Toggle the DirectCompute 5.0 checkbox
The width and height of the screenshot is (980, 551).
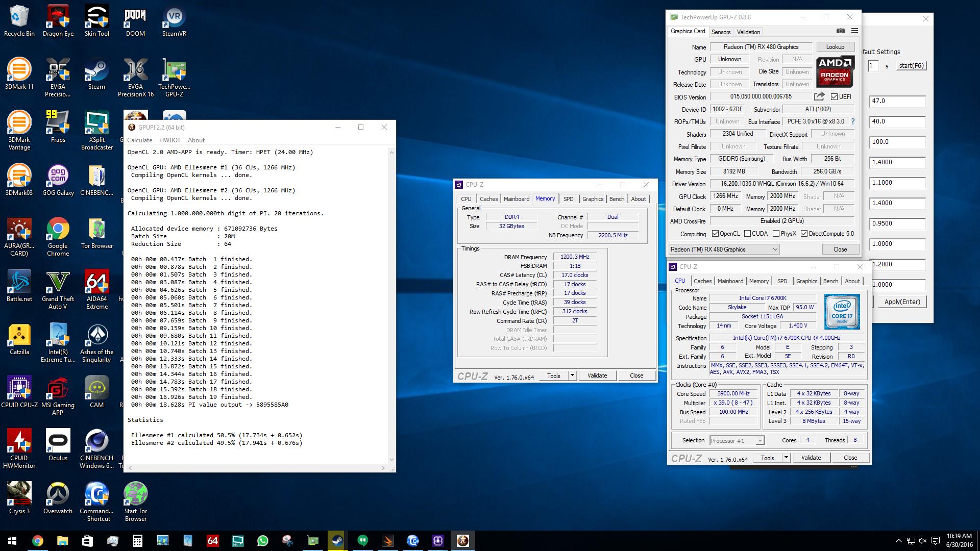(804, 234)
